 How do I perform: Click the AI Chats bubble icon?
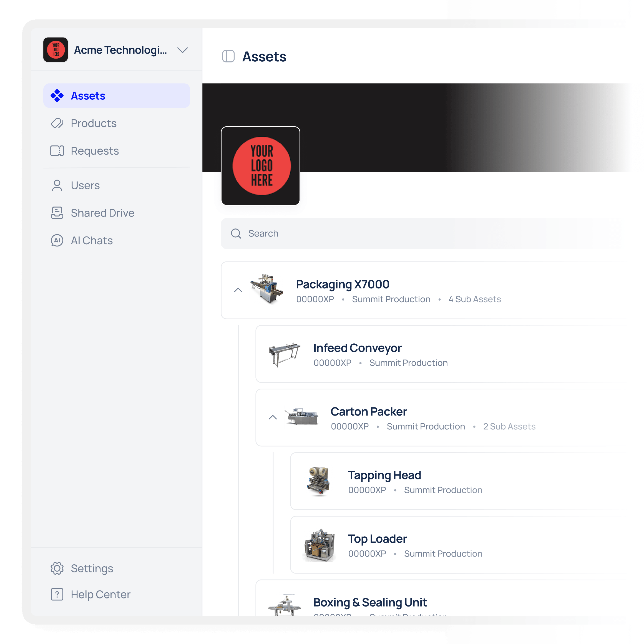[x=57, y=240]
